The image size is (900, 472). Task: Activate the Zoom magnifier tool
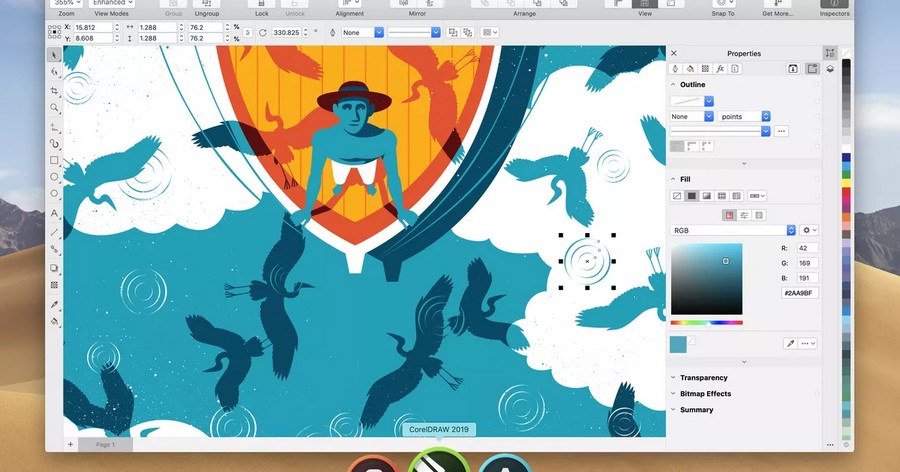[55, 108]
